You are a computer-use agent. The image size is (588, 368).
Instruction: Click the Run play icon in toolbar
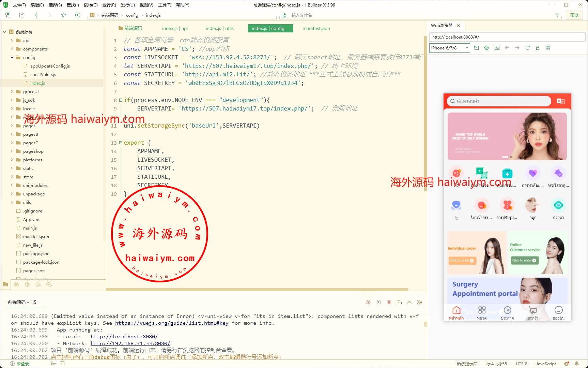[x=78, y=15]
